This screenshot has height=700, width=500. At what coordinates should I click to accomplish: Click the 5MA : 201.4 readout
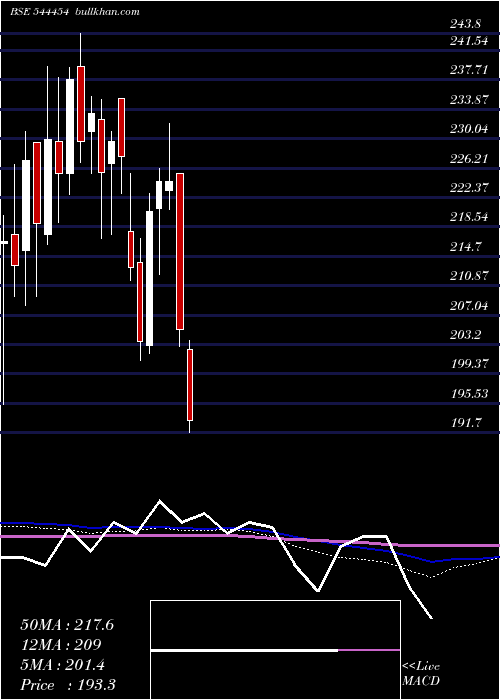tap(62, 665)
